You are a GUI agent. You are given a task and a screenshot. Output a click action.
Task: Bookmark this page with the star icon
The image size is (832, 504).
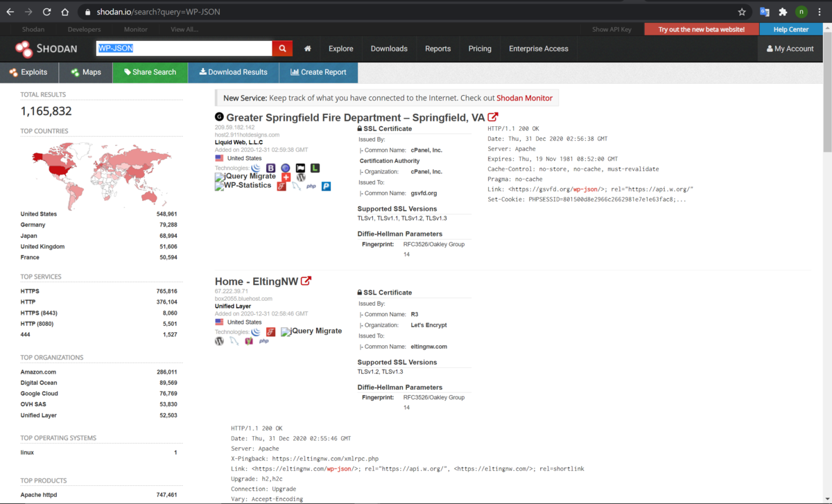tap(742, 12)
